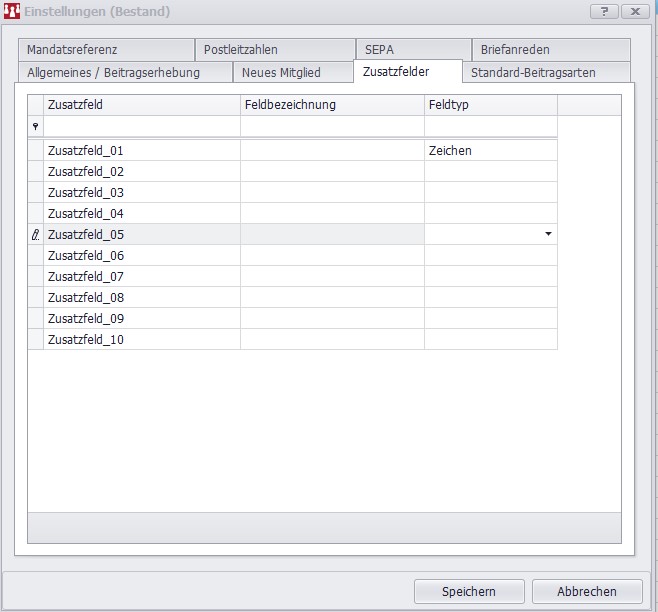
Task: Click Feldbezeichnung cell for Zusatzfeld_01
Action: pyautogui.click(x=332, y=151)
